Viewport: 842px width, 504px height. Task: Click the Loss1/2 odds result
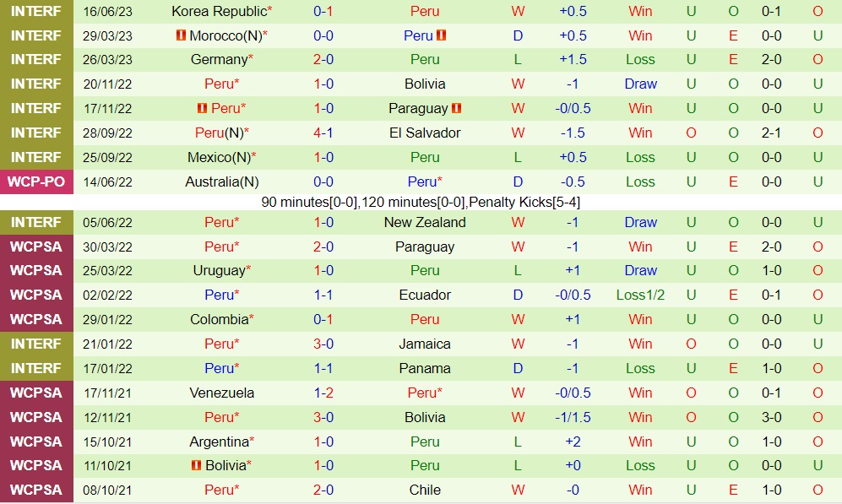(640, 295)
